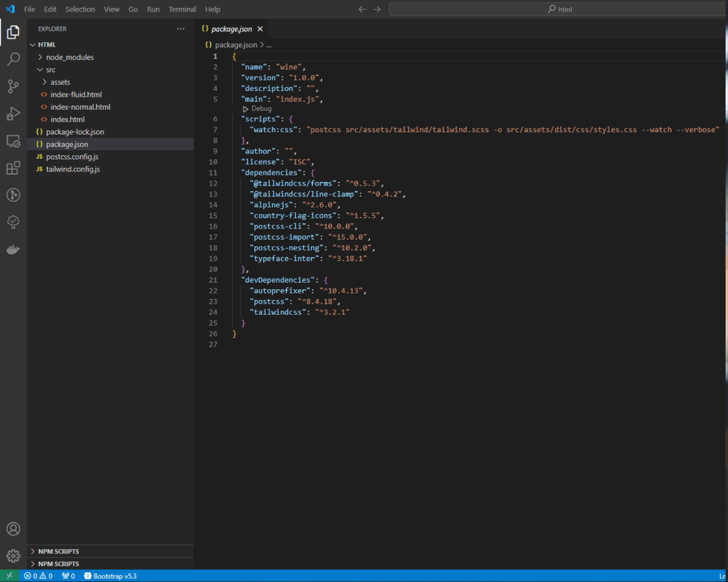Click the command center search box

pos(558,9)
